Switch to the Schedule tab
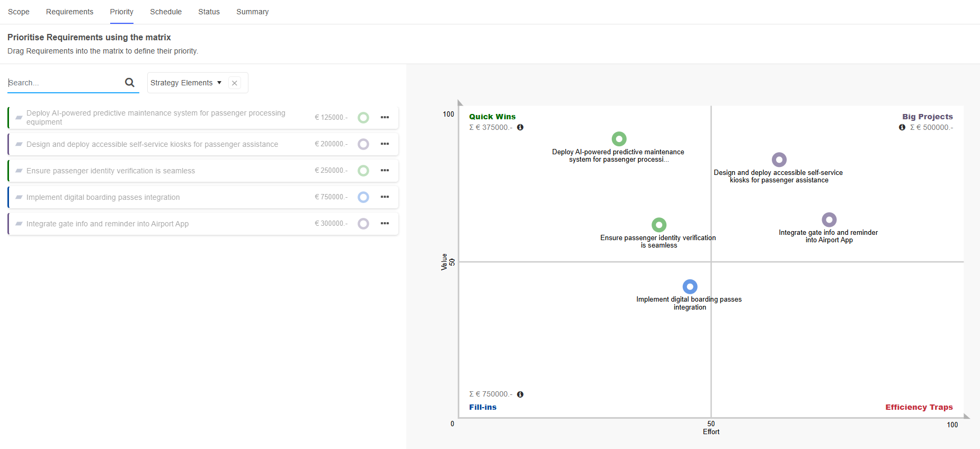The image size is (980, 449). pos(166,12)
